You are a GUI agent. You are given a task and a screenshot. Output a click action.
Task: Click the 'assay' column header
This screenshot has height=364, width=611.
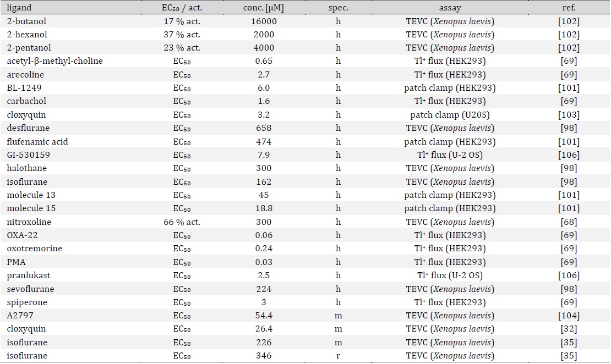pyautogui.click(x=450, y=8)
